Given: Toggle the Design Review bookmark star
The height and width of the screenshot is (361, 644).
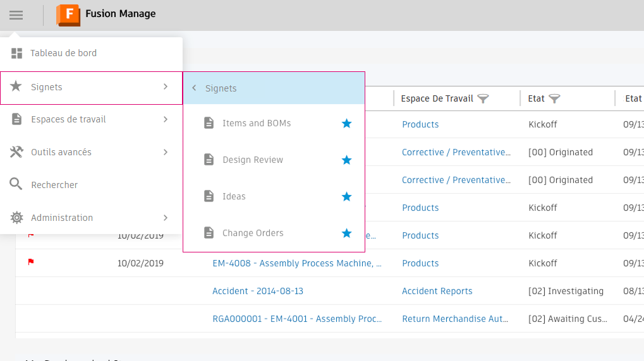Looking at the screenshot, I should click(346, 160).
